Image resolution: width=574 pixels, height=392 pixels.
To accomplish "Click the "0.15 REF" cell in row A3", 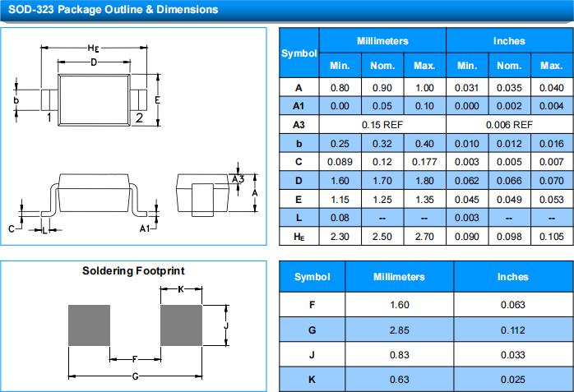I will pyautogui.click(x=382, y=125).
